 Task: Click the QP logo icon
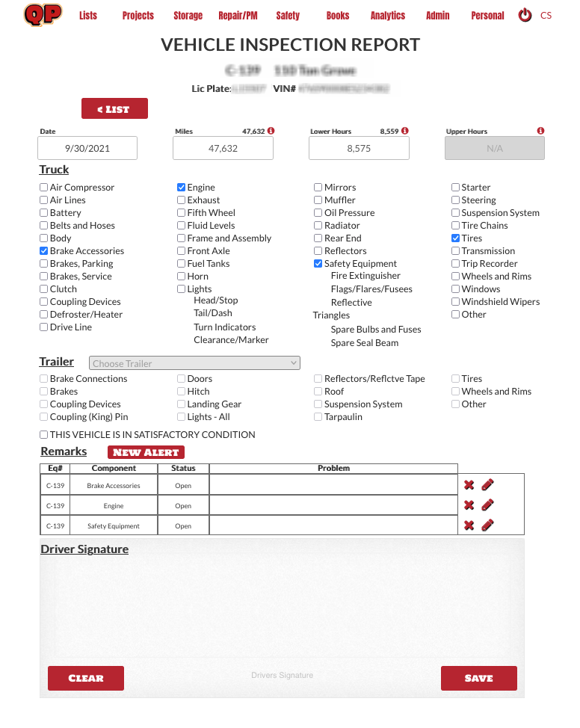coord(43,15)
